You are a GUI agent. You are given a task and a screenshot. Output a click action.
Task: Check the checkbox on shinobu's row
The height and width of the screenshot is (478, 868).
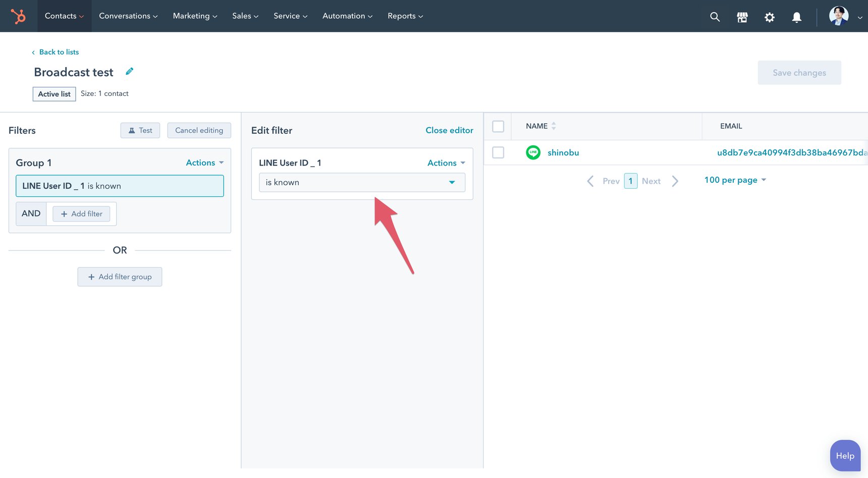[498, 152]
